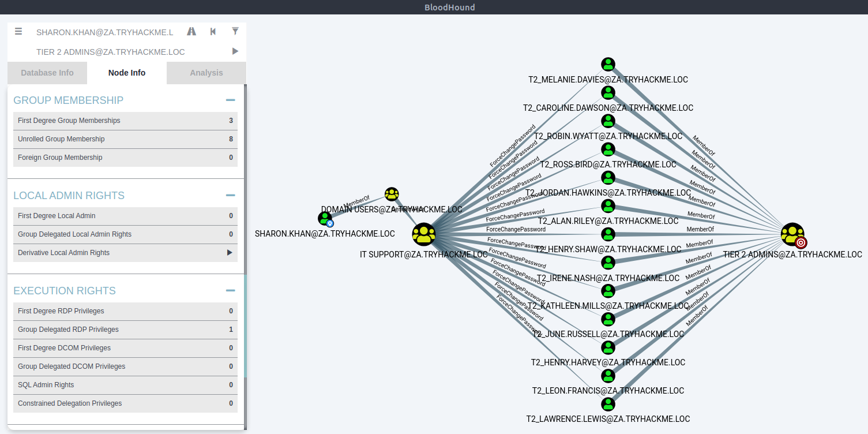
Task: Click the SHARON.KHAN@ZA.TRYHACKME.LOC node label in graph
Action: [x=325, y=234]
